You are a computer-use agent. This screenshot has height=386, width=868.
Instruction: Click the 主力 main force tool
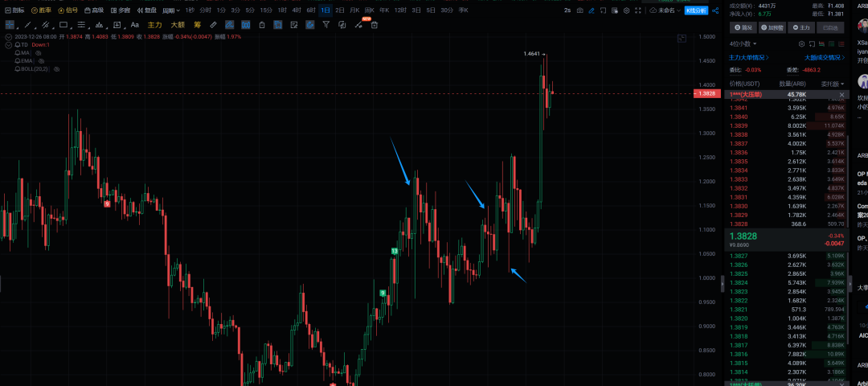pyautogui.click(x=154, y=25)
